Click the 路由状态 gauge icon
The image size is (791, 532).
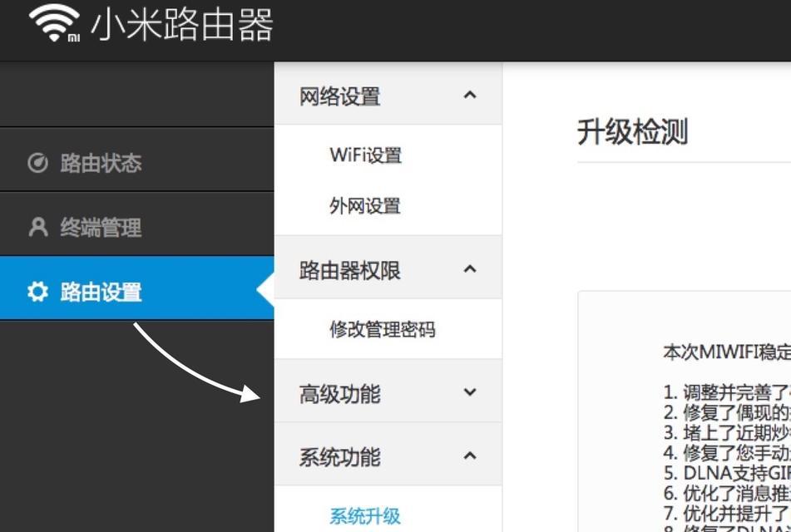(37, 162)
